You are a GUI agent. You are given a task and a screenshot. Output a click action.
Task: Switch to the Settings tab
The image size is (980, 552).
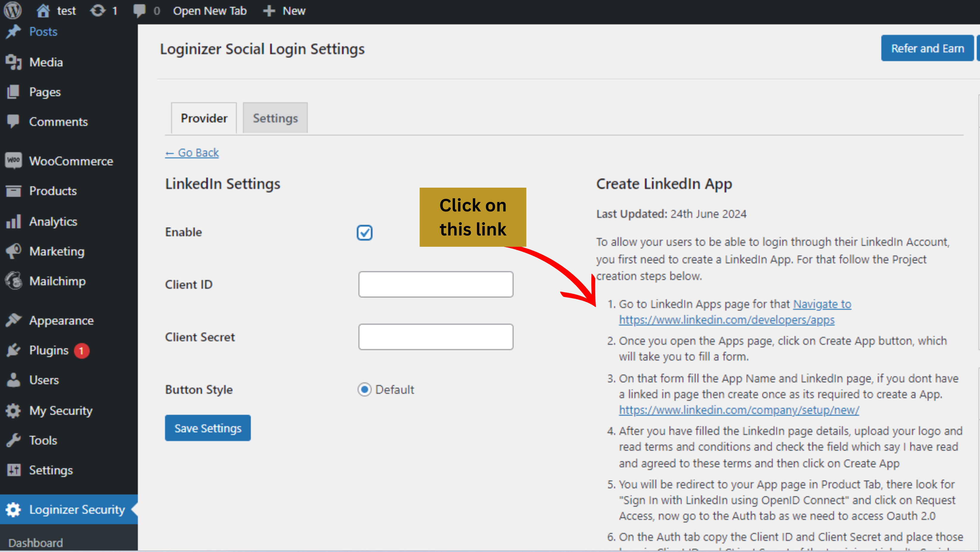(x=275, y=118)
